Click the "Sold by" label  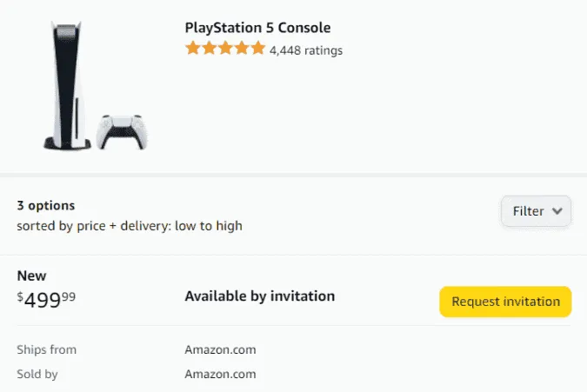[37, 374]
